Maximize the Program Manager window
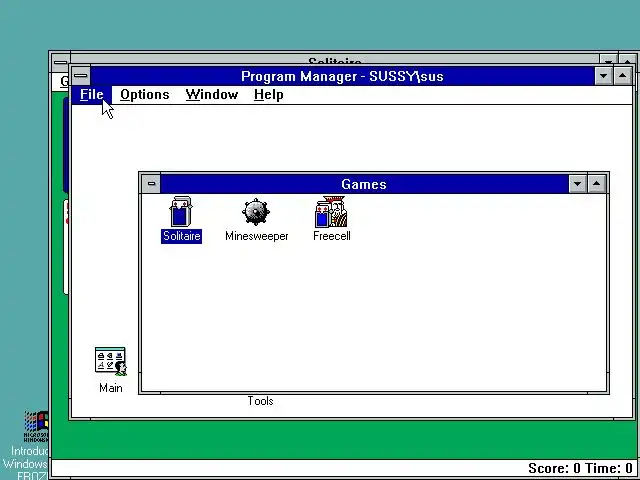This screenshot has height=480, width=640. point(622,76)
